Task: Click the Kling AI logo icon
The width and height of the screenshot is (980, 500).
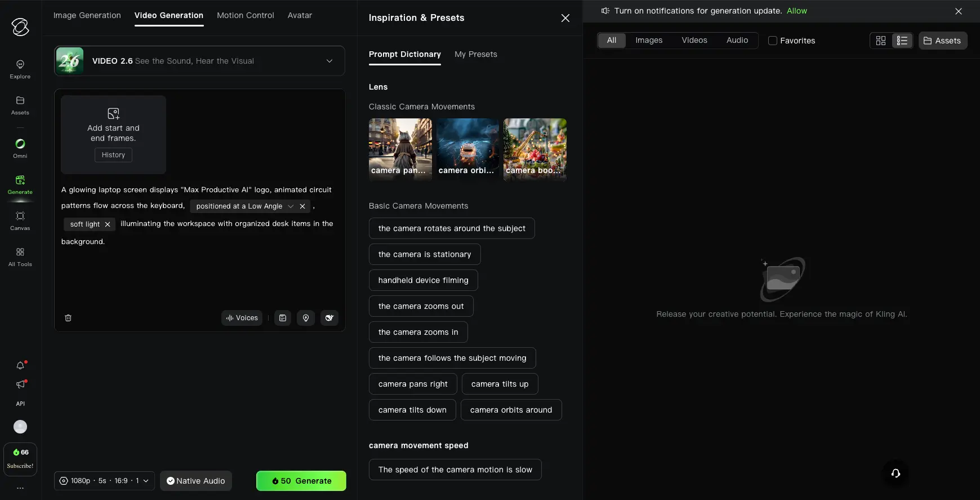Action: [20, 26]
